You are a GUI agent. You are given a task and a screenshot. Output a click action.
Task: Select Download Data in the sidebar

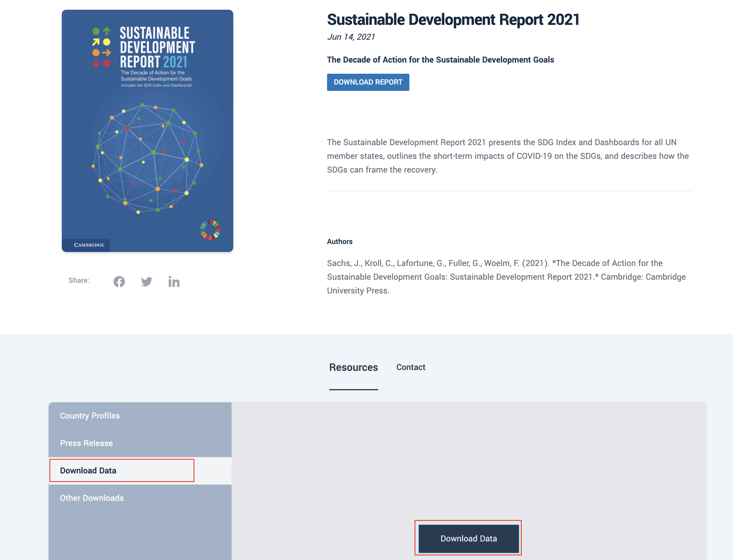140,470
